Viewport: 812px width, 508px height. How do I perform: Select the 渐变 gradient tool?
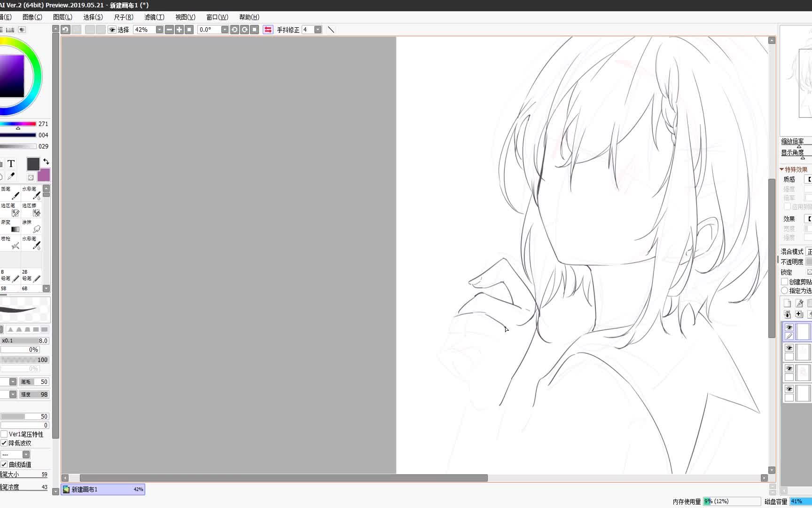[10, 226]
